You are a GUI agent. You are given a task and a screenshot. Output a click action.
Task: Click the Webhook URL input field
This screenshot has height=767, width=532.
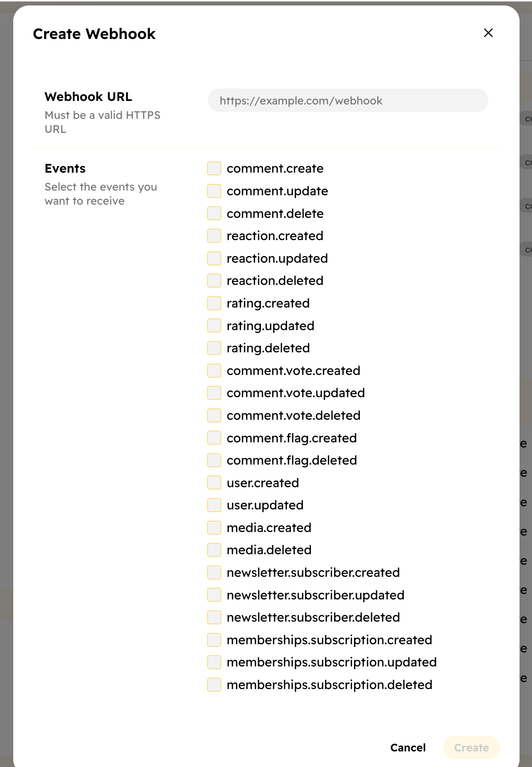pyautogui.click(x=348, y=100)
